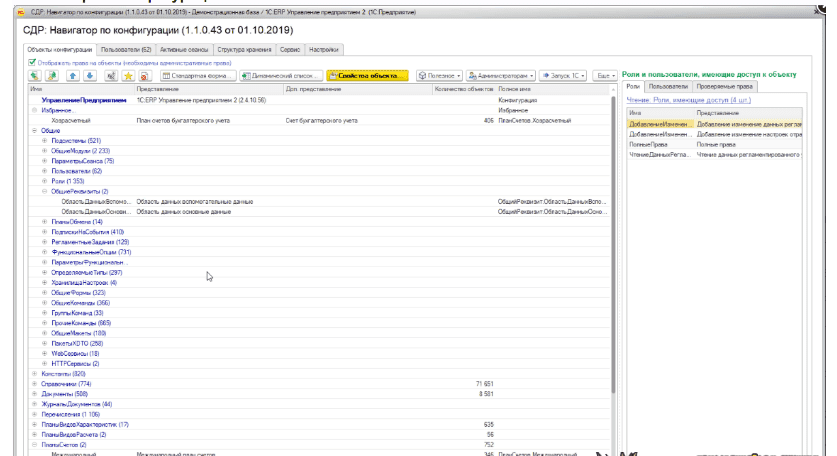Viewport: 837px width, 456px height.
Task: Click the blue up-arrow toolbar icon
Action: click(71, 75)
